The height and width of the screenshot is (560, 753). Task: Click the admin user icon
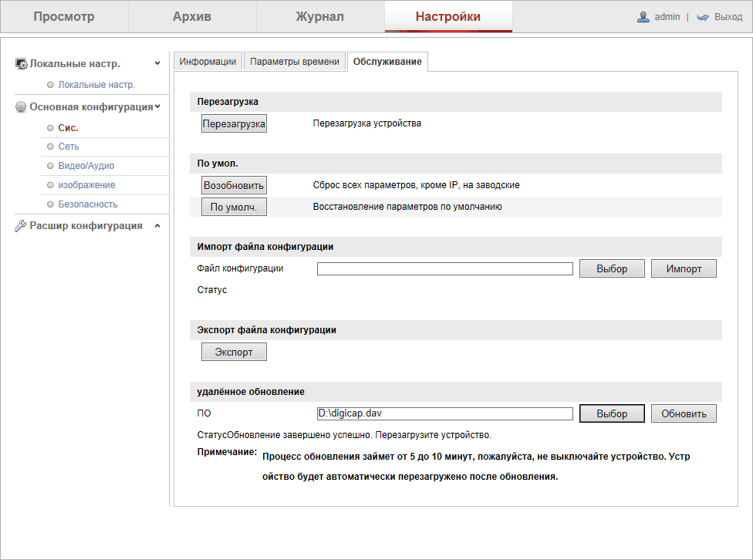(643, 17)
